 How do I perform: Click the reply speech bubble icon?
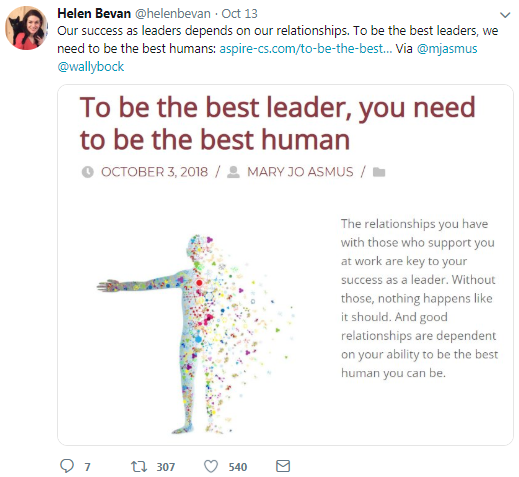point(67,466)
